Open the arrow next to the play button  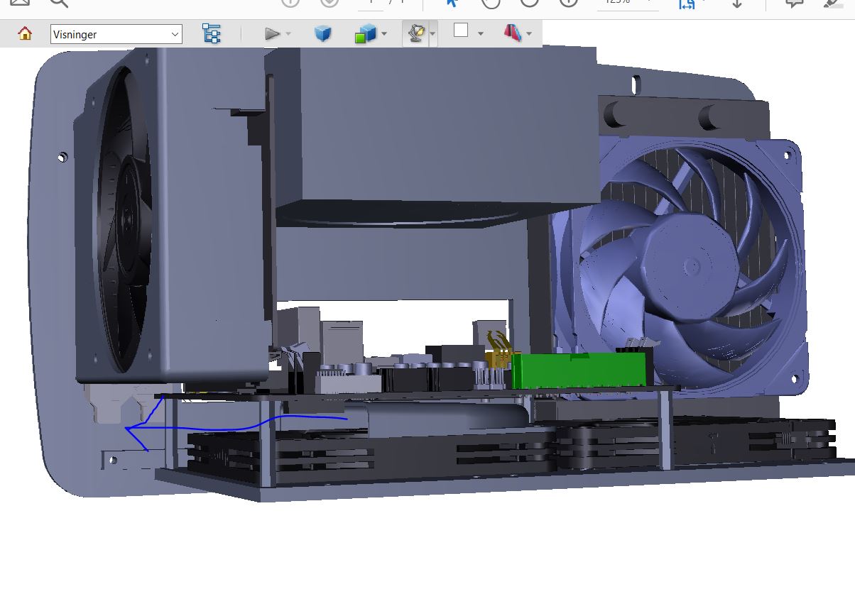pos(288,34)
